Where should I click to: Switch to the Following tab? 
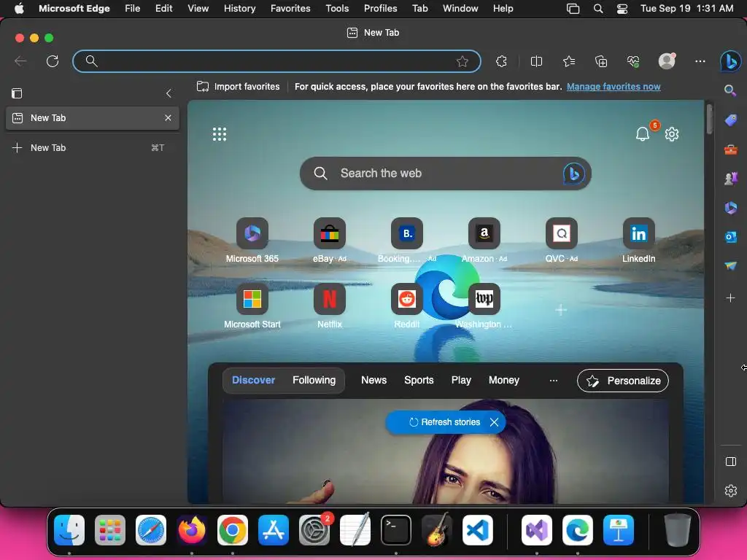[x=314, y=380]
